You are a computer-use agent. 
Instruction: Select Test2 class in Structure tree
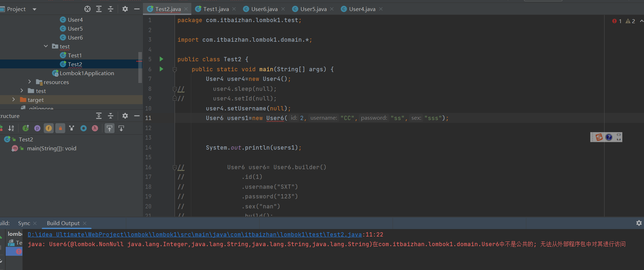click(19, 139)
